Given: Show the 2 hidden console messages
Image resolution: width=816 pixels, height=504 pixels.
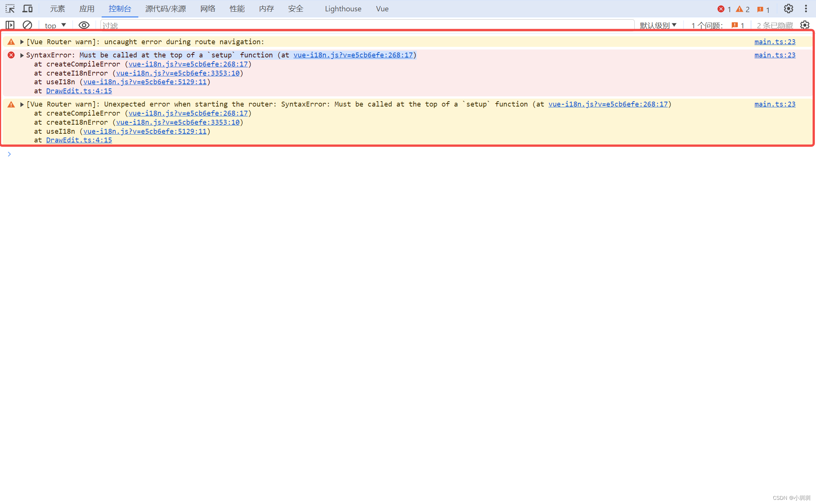Looking at the screenshot, I should coord(774,25).
